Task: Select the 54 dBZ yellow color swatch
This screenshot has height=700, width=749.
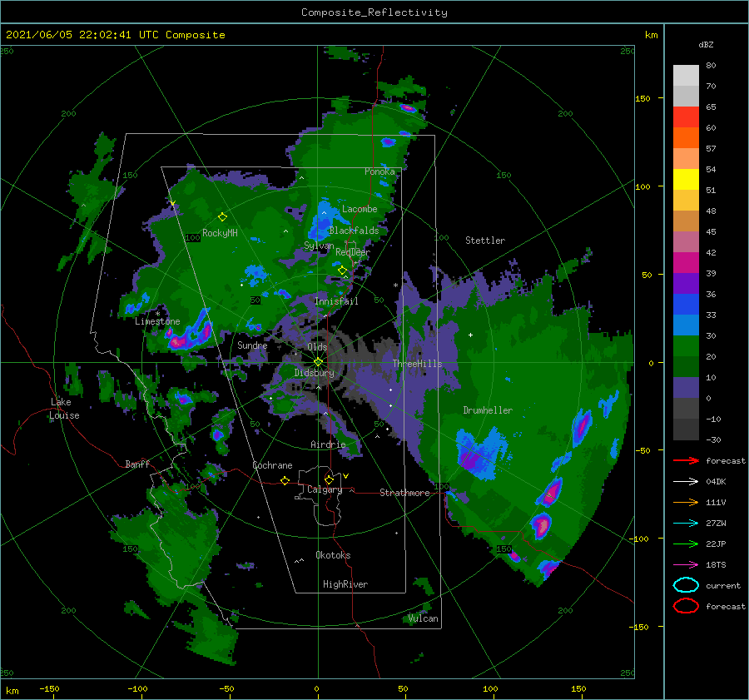Action: [686, 180]
